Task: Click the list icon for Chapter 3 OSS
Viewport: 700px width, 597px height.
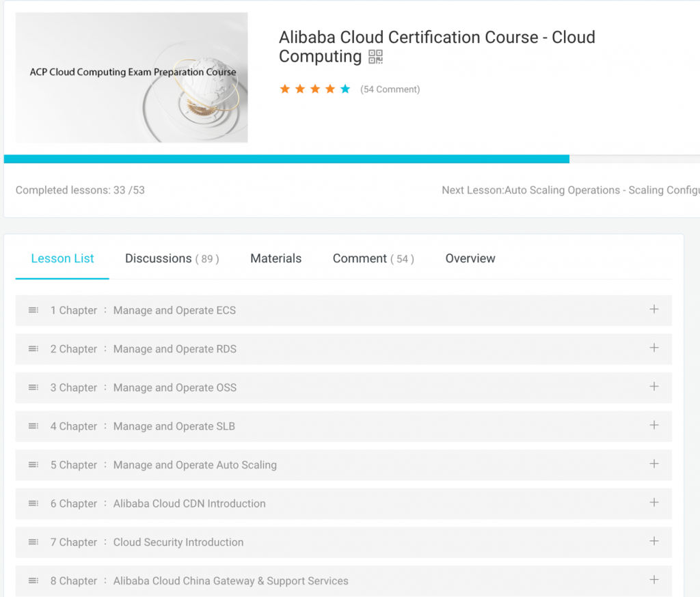Action: (33, 387)
